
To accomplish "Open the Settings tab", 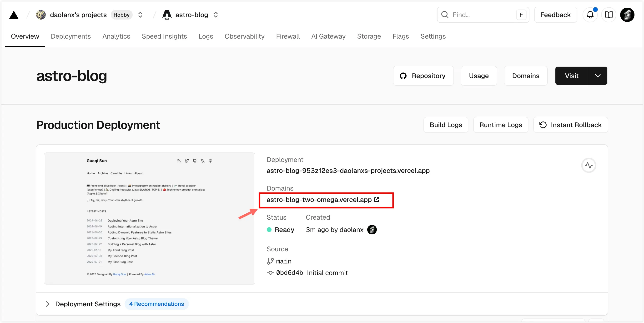I will [433, 36].
